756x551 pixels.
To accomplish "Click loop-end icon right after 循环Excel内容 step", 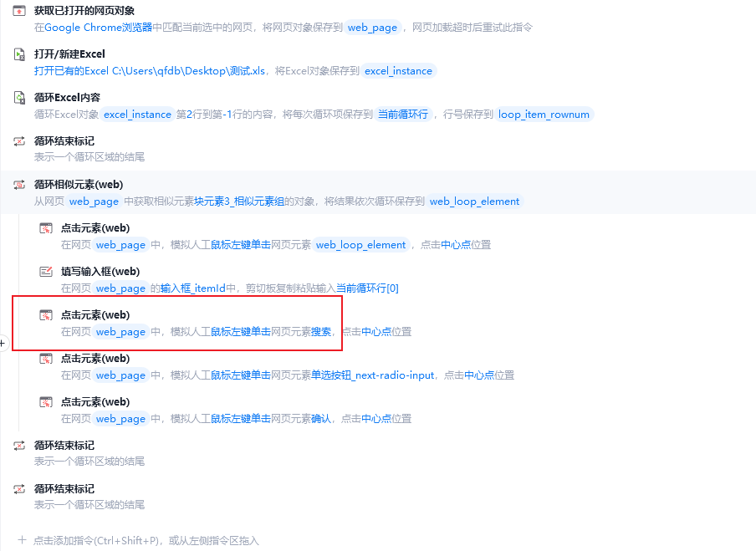I will point(19,141).
